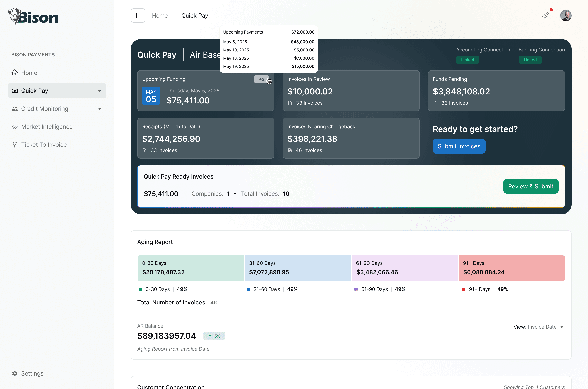Select Quick Pay breadcrumb
The image size is (588, 389).
tap(195, 16)
